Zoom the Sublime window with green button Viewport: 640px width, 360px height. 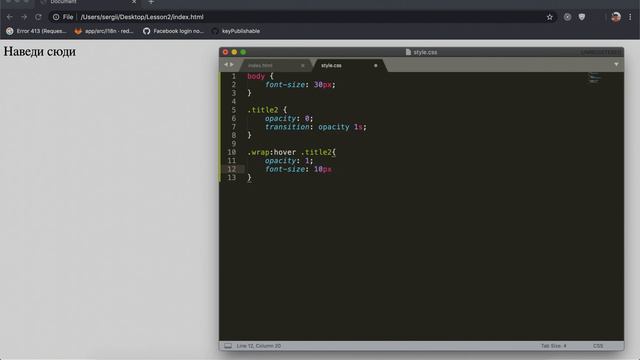click(x=243, y=52)
